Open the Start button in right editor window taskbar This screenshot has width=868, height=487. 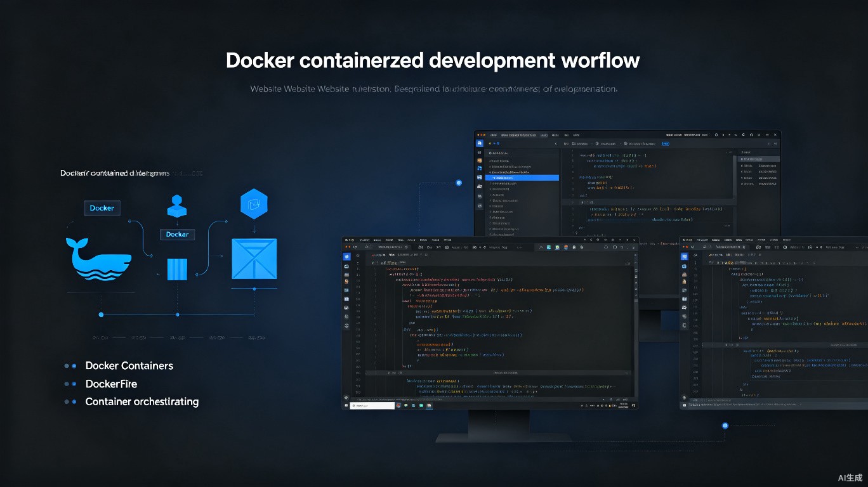tap(684, 405)
